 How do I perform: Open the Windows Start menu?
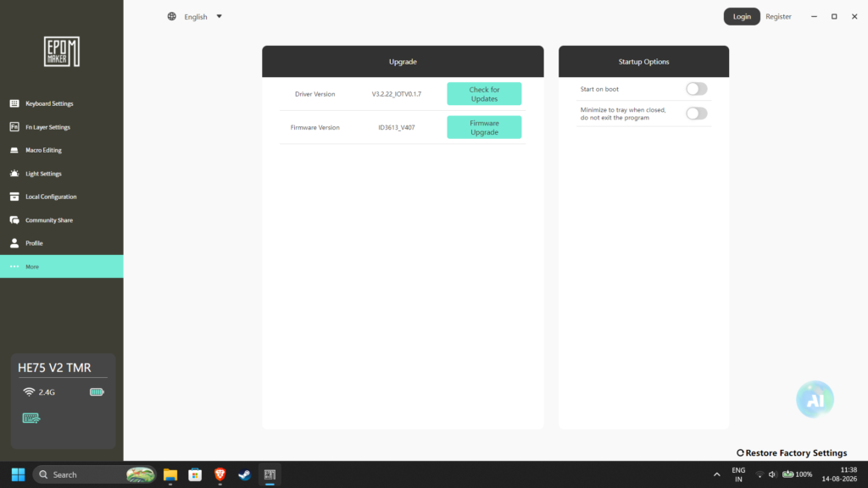(19, 474)
